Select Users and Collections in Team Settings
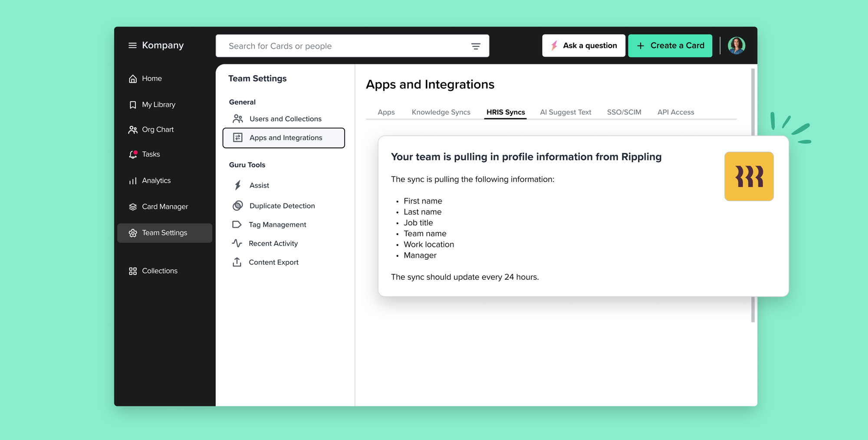 (285, 119)
